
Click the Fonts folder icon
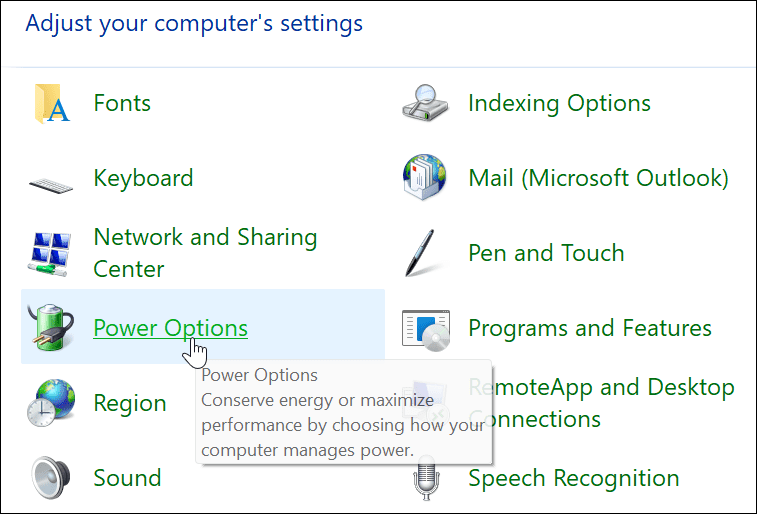(52, 103)
